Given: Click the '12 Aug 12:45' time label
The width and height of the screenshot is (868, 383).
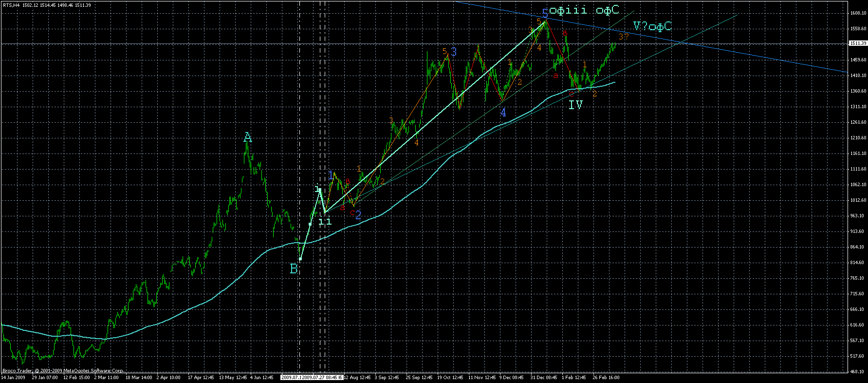Looking at the screenshot, I should 358,377.
